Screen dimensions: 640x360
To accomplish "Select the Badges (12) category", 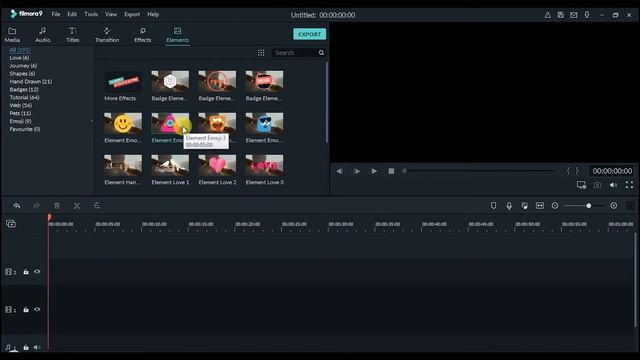I will point(24,89).
